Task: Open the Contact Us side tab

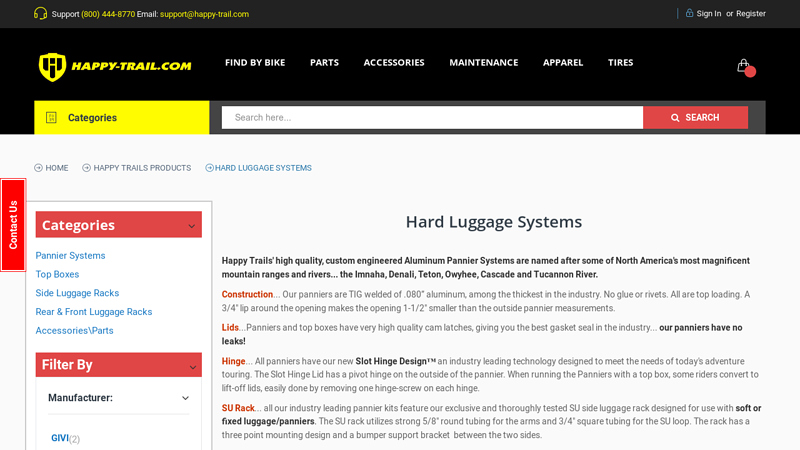Action: (13, 225)
